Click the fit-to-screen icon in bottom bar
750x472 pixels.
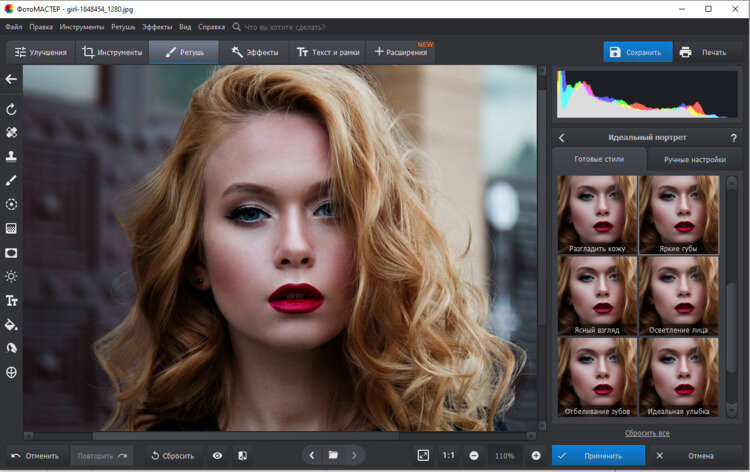[423, 456]
